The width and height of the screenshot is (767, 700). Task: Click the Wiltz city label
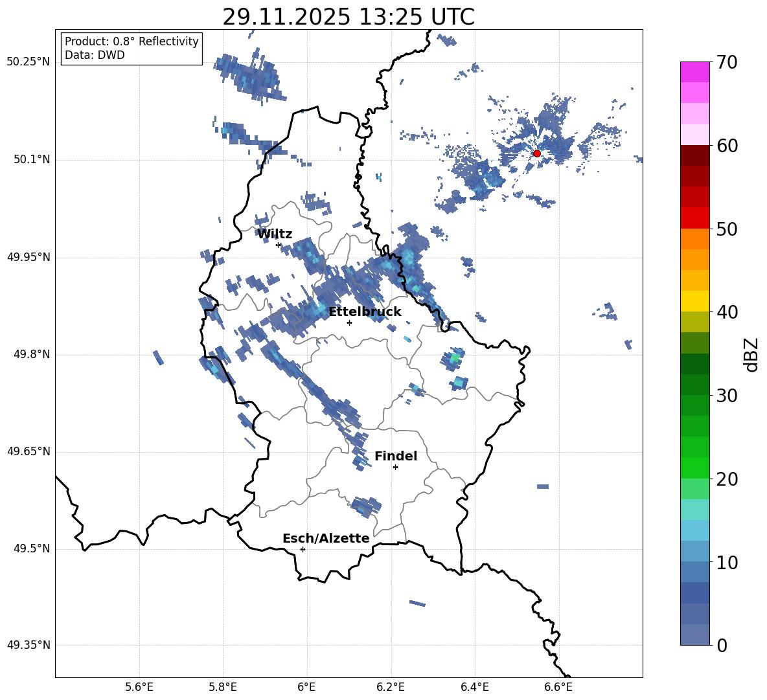(x=275, y=234)
